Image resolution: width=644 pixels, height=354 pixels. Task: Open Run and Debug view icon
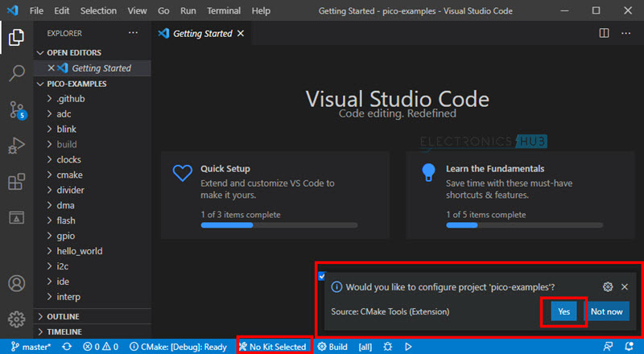pos(17,146)
